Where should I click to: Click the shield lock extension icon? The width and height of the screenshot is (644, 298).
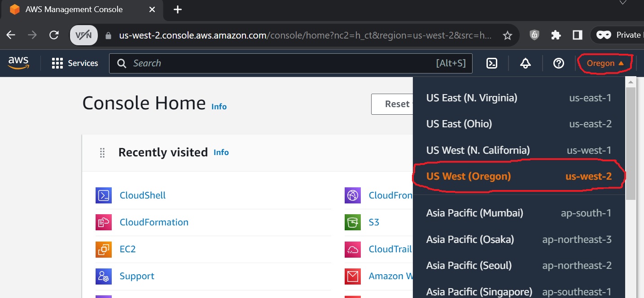coord(534,35)
